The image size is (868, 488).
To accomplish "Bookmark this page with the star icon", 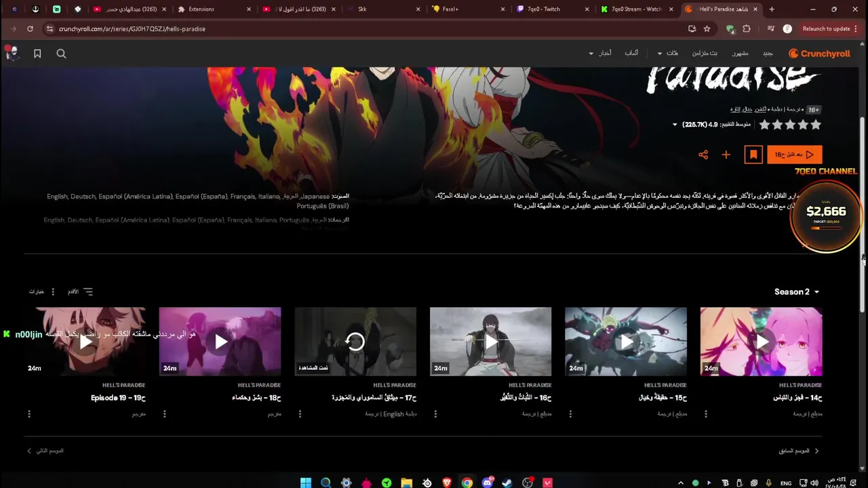I will 707,28.
